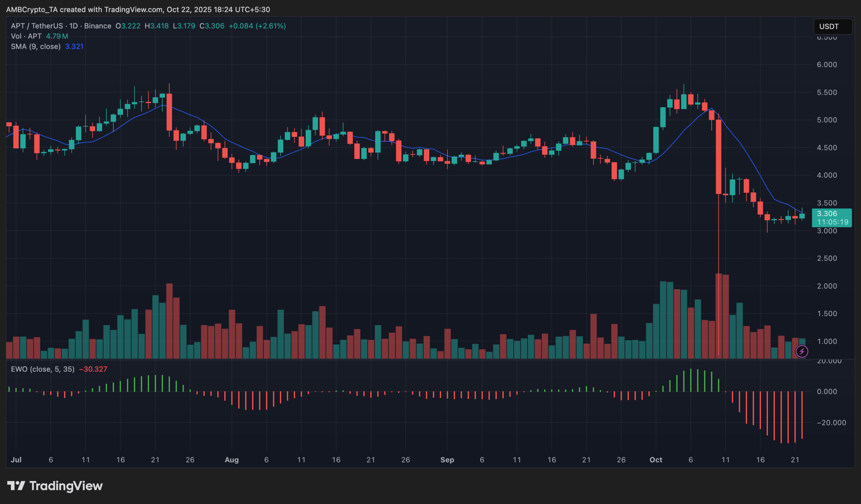Click the Vol · APT indicator legend
Image resolution: width=861 pixels, height=504 pixels.
(26, 36)
